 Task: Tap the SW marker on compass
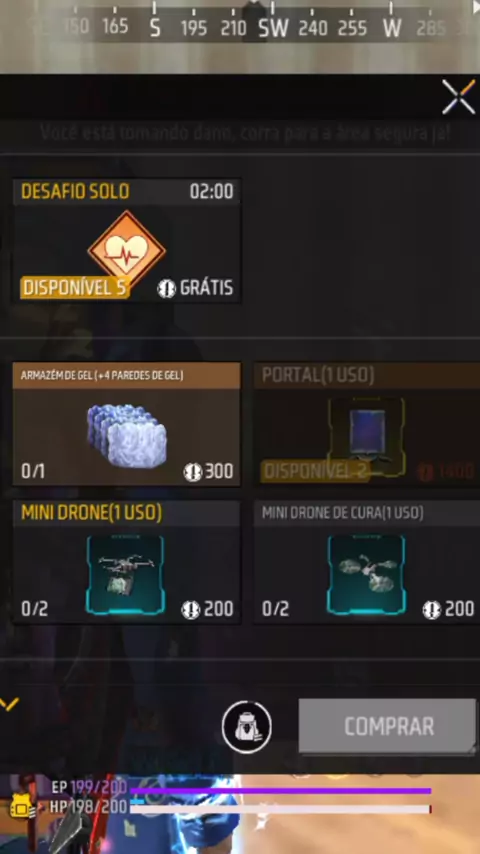(x=273, y=28)
